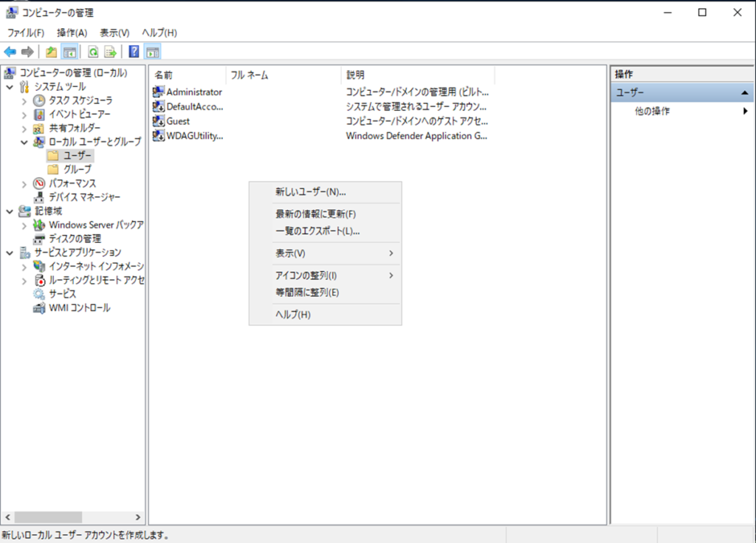This screenshot has height=543, width=756.
Task: Click the Back arrow toolbar icon
Action: [x=10, y=52]
